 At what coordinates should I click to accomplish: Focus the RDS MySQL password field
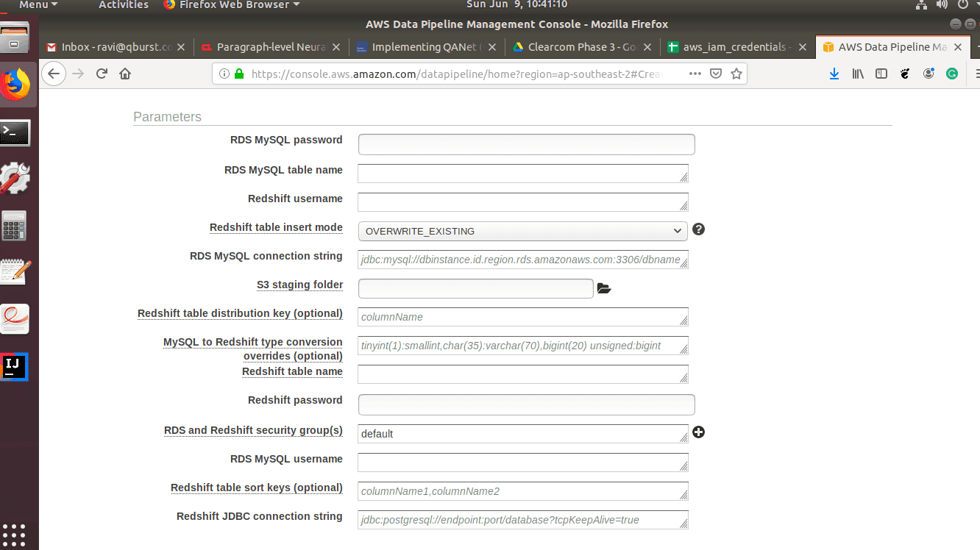[527, 144]
